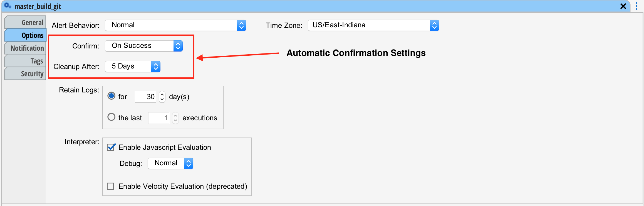Open the Debug level dropdown

click(x=170, y=163)
